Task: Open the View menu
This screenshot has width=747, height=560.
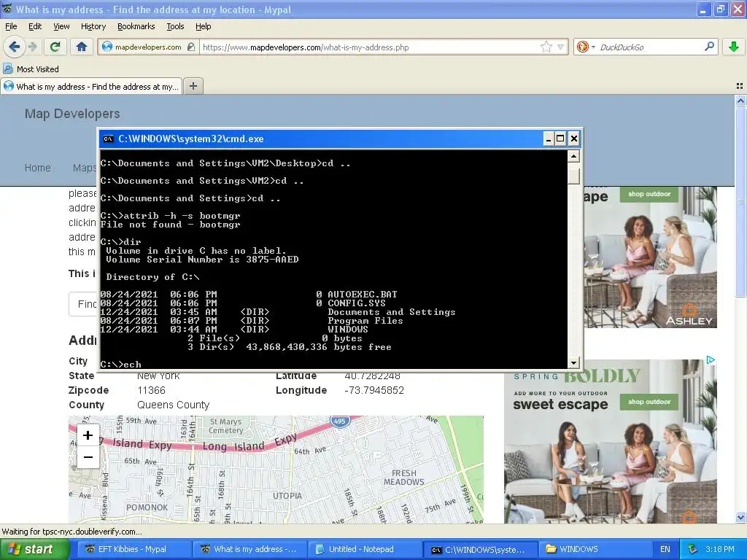Action: [61, 26]
